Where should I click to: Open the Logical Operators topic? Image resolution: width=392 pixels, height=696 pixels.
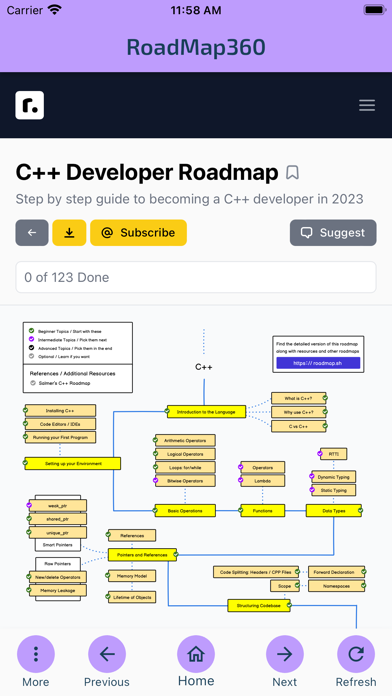pyautogui.click(x=185, y=454)
